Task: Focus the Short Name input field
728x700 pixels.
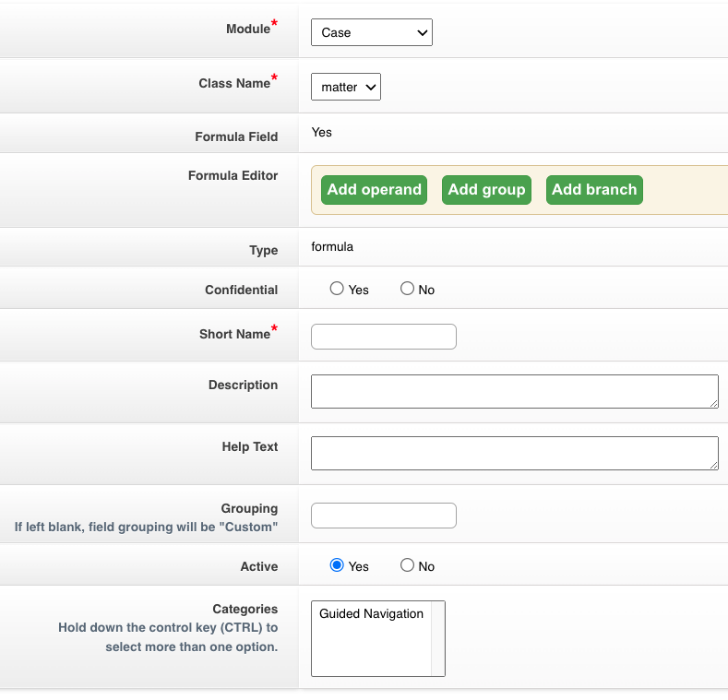Action: coord(384,337)
